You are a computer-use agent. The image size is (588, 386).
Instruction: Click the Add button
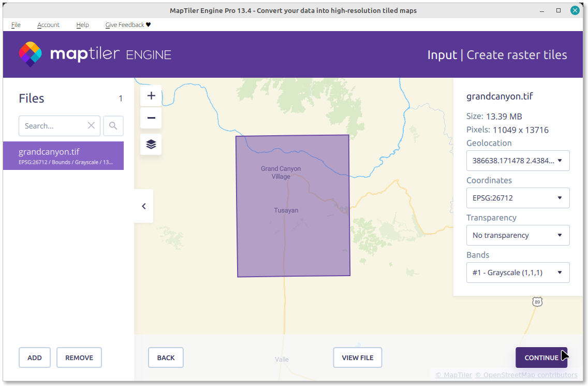[x=35, y=358]
